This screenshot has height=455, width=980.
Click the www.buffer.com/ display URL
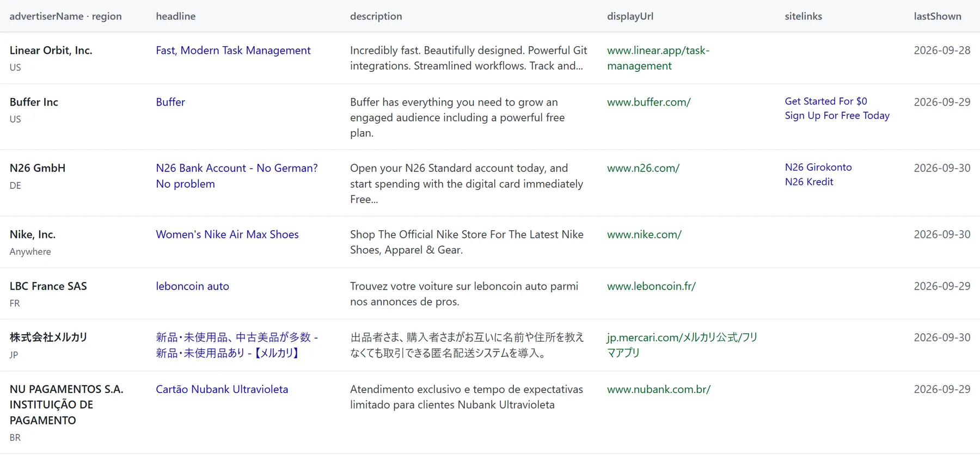tap(649, 102)
